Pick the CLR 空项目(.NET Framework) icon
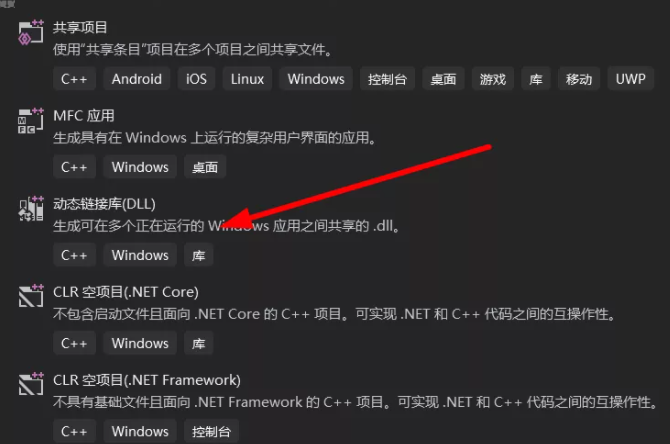 31,384
